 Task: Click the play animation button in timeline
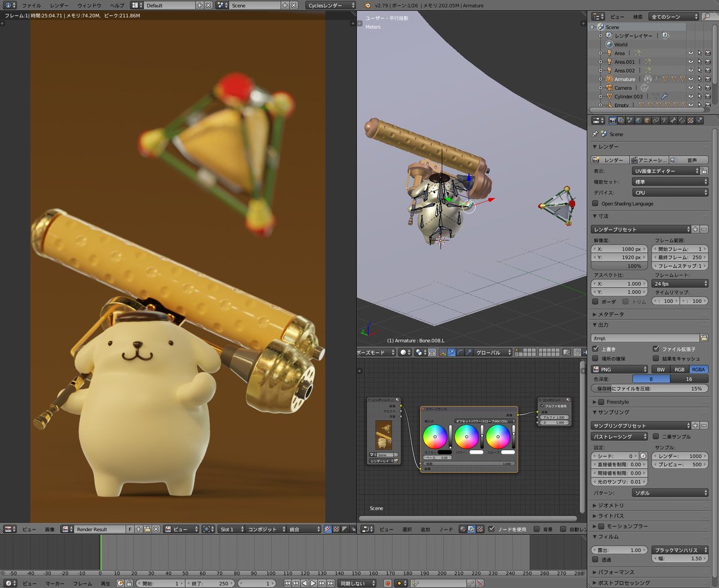tap(313, 583)
